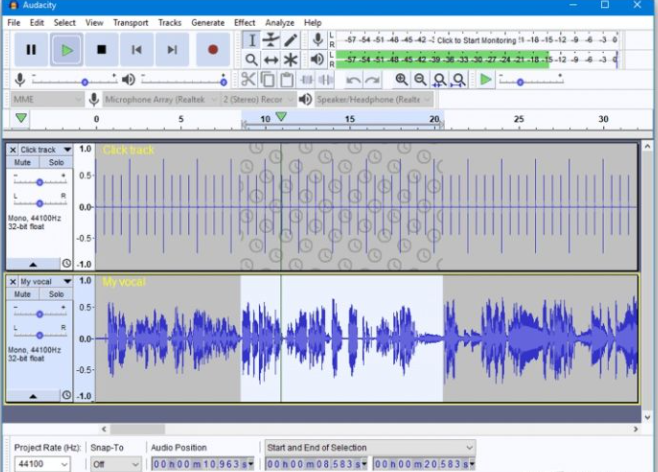Screen dimensions: 658x472
Task: Adjust the playback volume slider
Action: [223, 82]
